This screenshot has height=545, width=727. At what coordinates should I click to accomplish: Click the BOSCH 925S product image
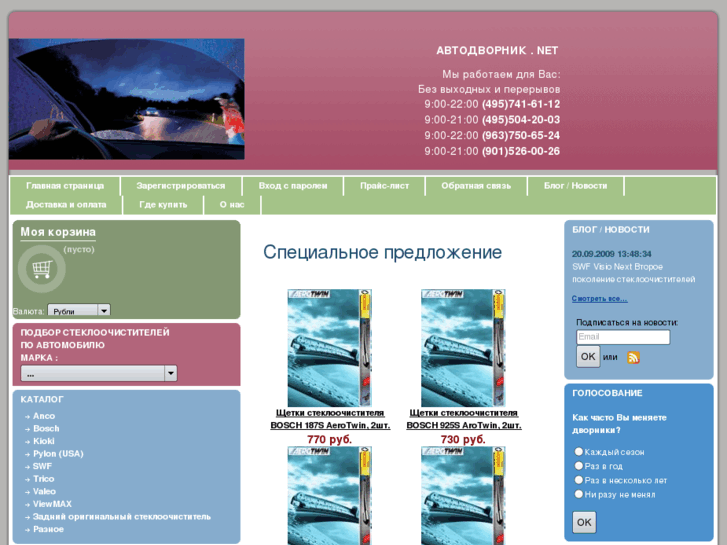[463, 348]
